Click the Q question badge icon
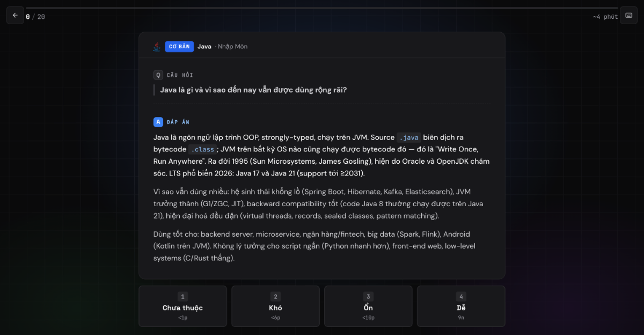644x335 pixels. (x=158, y=75)
